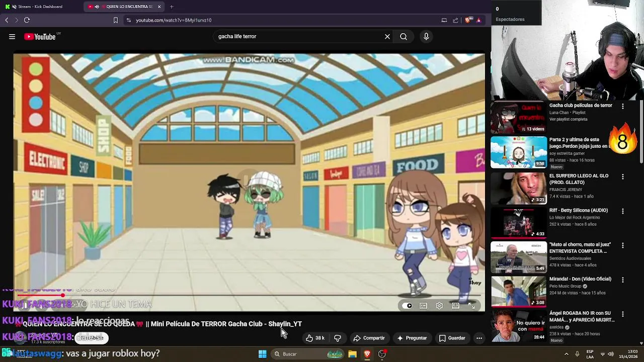644x362 pixels.
Task: Bookmark this page with bookmark icon
Action: point(115,20)
